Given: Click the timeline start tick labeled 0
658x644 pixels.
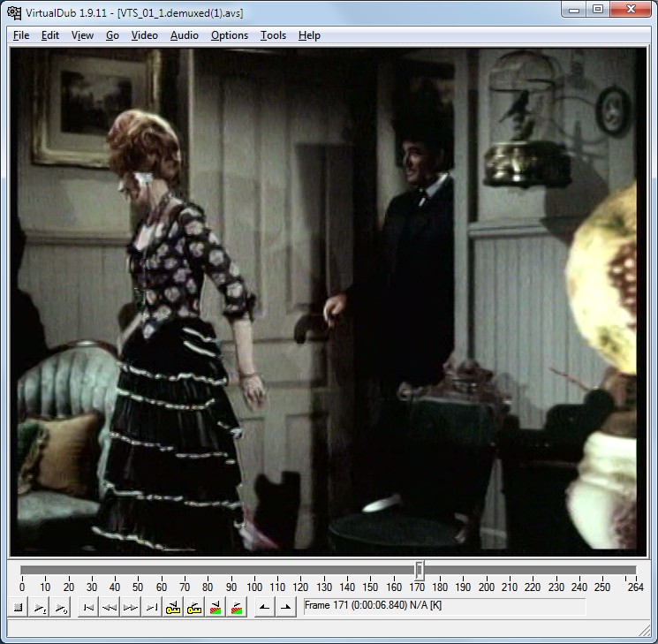Looking at the screenshot, I should 22,587.
